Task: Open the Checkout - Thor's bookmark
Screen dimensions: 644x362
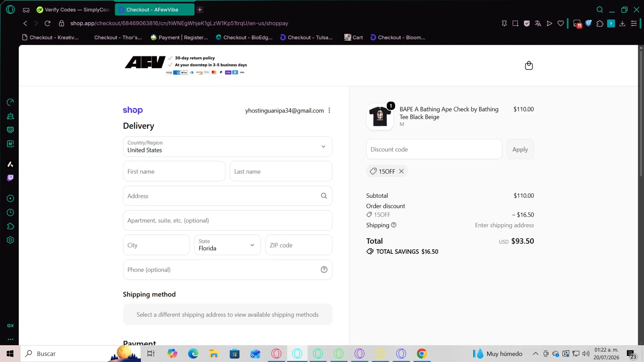Action: (x=118, y=37)
